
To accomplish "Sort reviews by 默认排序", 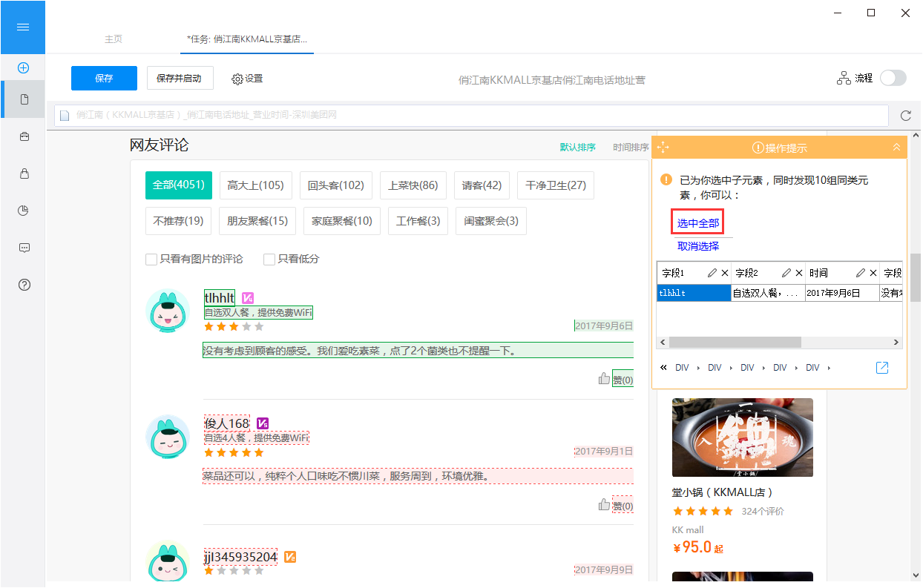I will click(x=577, y=147).
